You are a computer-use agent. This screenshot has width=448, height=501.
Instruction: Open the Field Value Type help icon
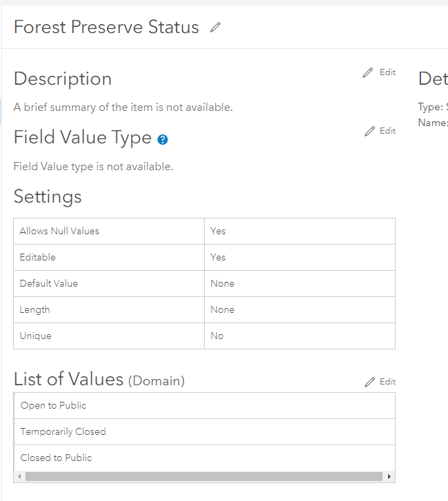click(163, 139)
